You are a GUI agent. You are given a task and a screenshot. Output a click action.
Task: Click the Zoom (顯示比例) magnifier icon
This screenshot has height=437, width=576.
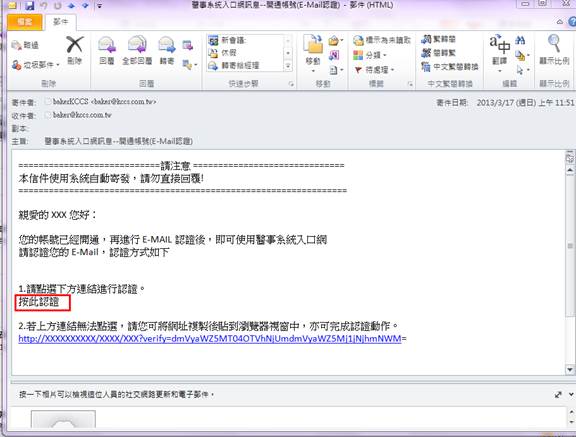pos(554,43)
